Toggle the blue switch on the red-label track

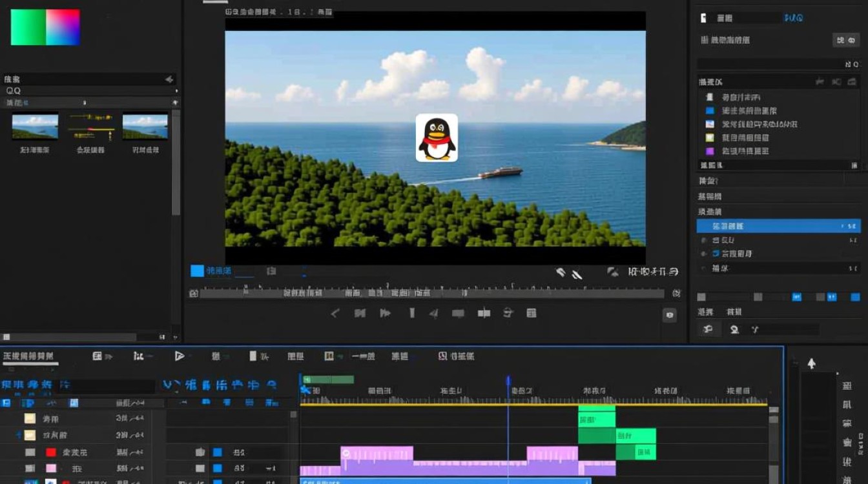pos(218,452)
